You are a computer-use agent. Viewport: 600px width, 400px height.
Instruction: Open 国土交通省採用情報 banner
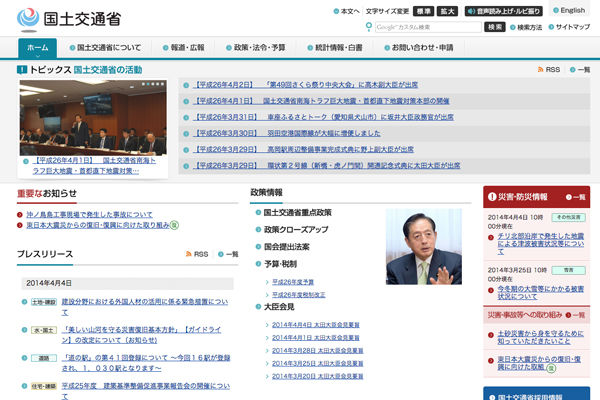click(536, 394)
